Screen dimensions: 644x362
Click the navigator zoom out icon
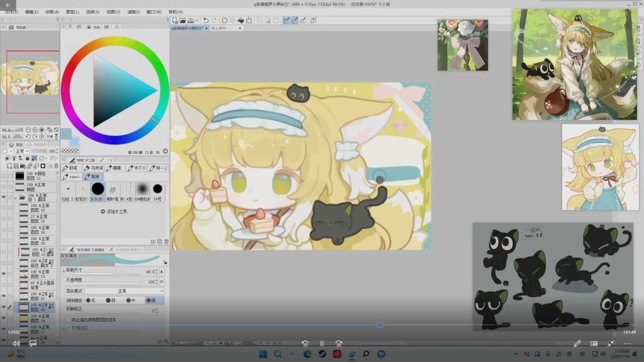pos(28,129)
